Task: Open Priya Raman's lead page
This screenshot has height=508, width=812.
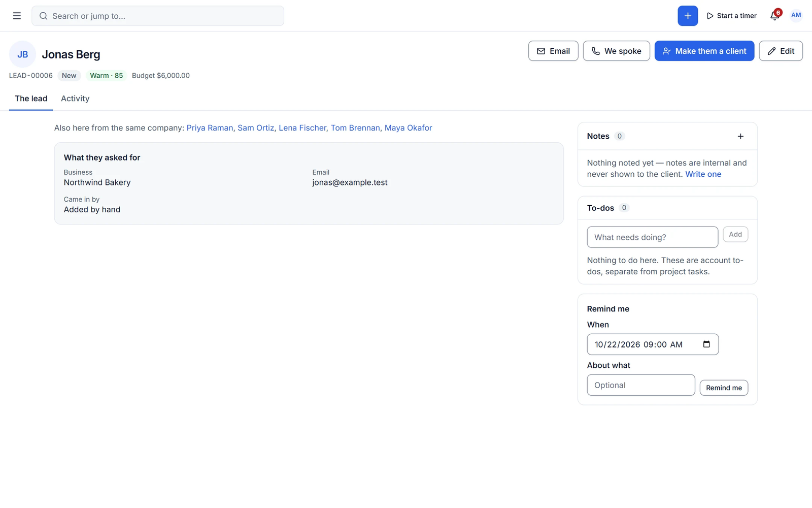Action: coord(210,128)
